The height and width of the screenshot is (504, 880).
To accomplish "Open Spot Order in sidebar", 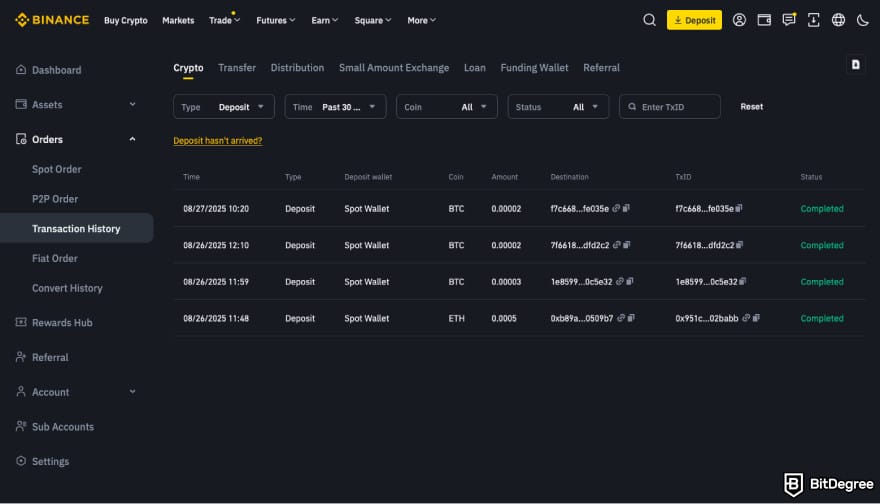I will point(57,169).
